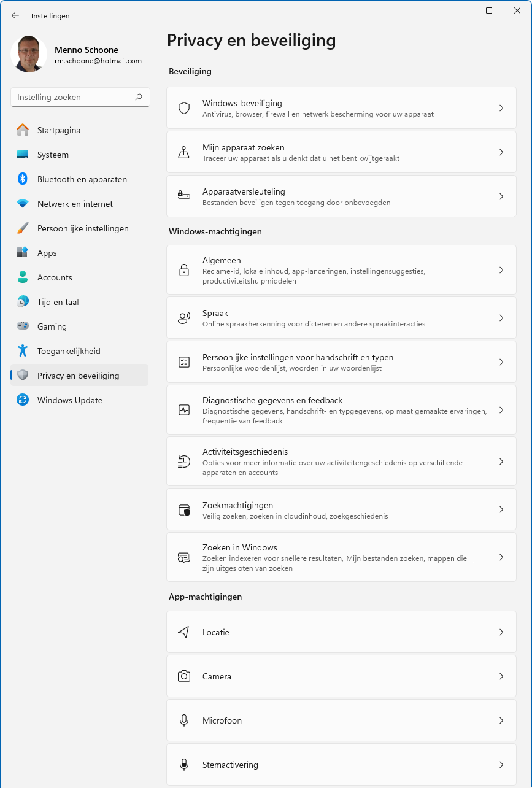Click the Beveiliging section heading
Image resolution: width=532 pixels, height=788 pixels.
(x=190, y=71)
